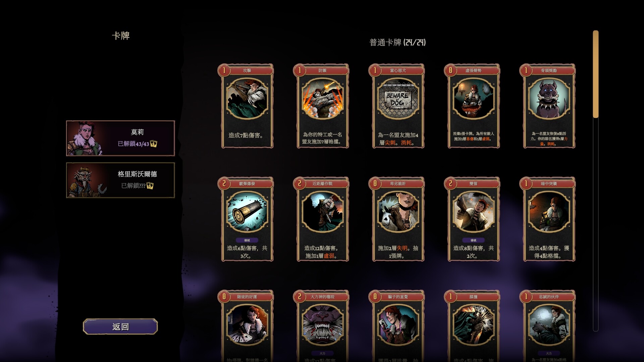Viewport: 644px width, 362px height.
Task: Click the 返回 back button
Action: [x=120, y=326]
